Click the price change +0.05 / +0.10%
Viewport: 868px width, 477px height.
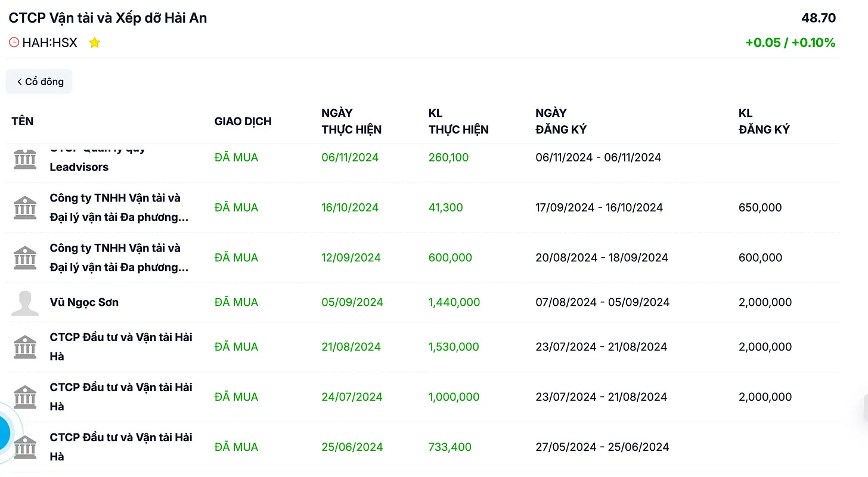pos(790,43)
